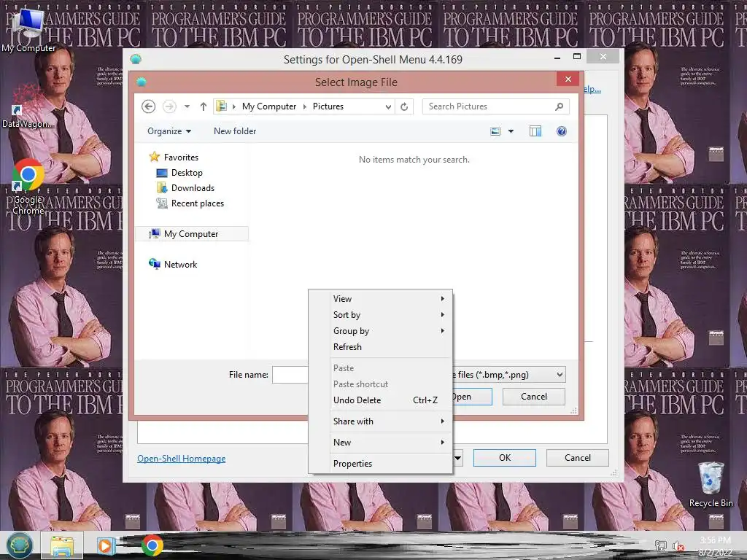Click OK in Open-Shell settings window
The width and height of the screenshot is (747, 560).
coord(505,458)
